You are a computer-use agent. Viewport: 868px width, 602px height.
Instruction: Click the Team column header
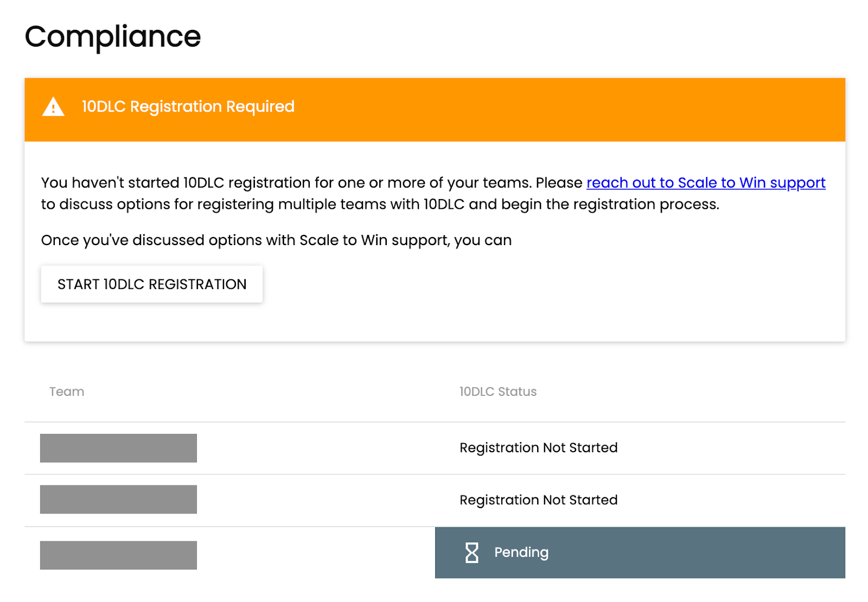67,392
